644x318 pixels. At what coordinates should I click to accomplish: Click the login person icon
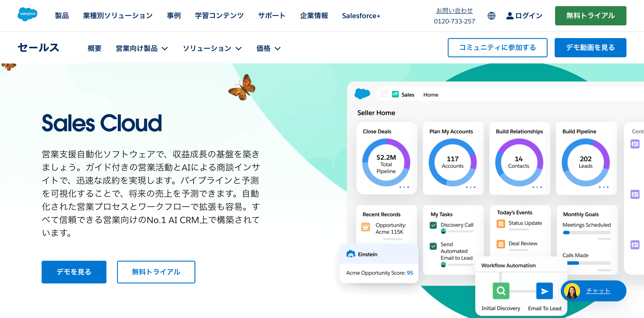point(510,16)
